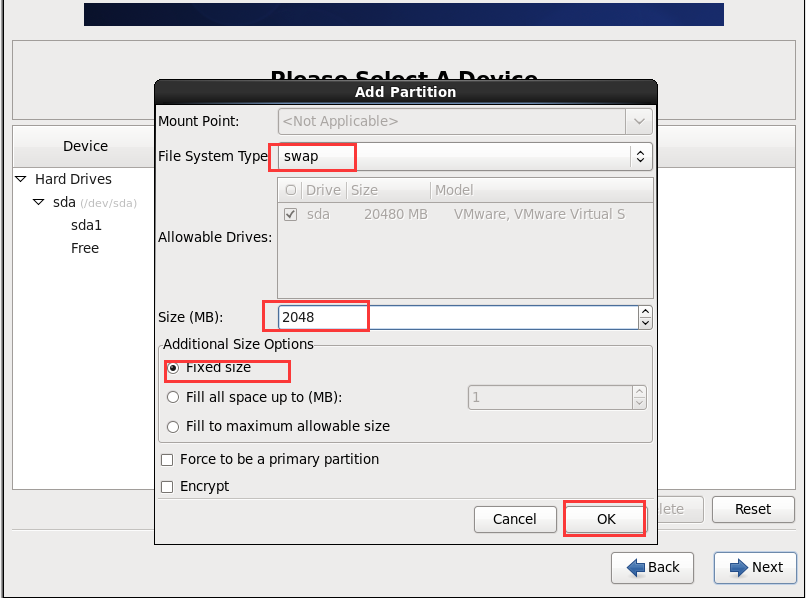The width and height of the screenshot is (807, 598).
Task: Click the Hard Drives label in tree
Action: (74, 179)
